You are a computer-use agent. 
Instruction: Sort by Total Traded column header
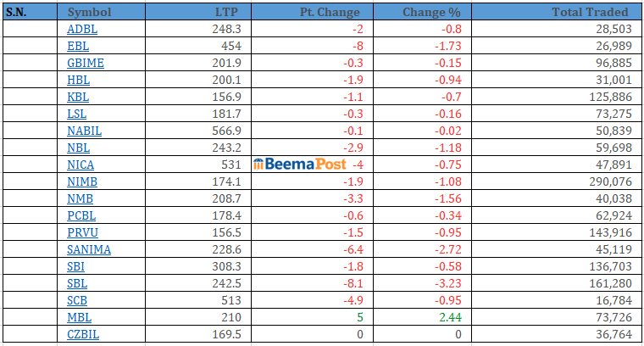[x=590, y=12]
